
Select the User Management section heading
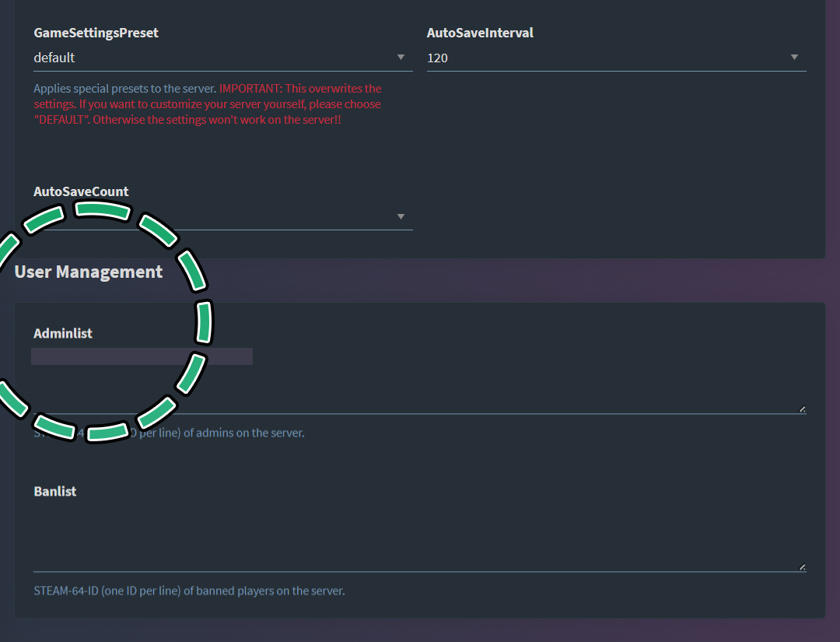pos(89,272)
